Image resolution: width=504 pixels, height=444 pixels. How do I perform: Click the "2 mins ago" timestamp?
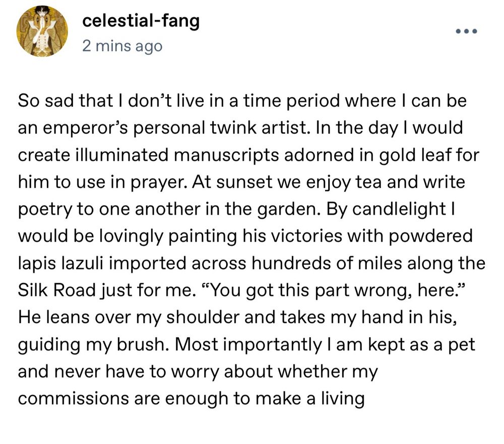tap(122, 46)
